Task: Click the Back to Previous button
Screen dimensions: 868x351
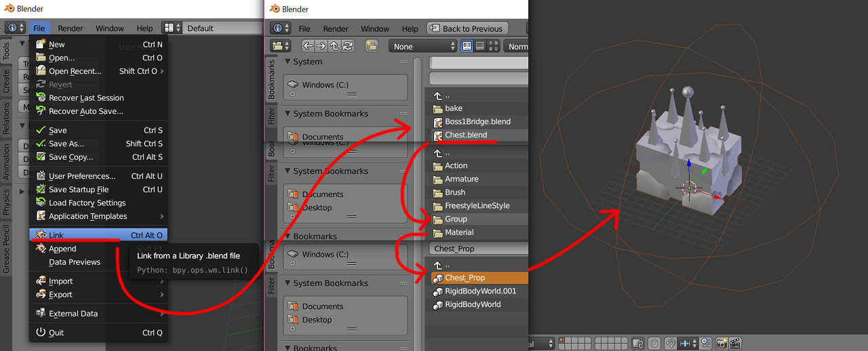Action: tap(467, 28)
